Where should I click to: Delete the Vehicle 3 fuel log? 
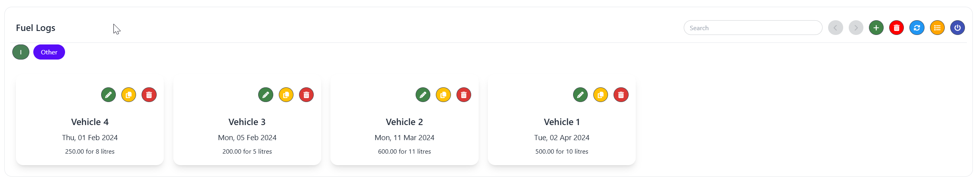coord(306,95)
